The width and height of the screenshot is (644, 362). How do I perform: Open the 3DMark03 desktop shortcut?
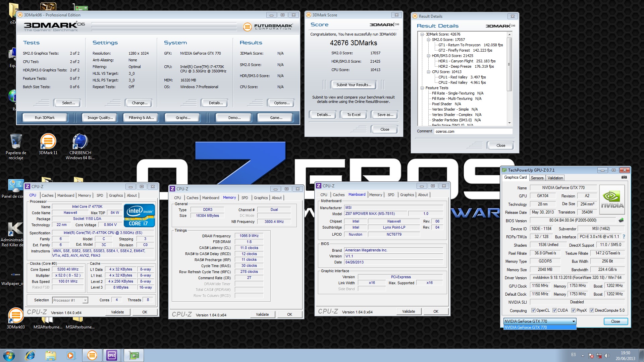click(16, 318)
